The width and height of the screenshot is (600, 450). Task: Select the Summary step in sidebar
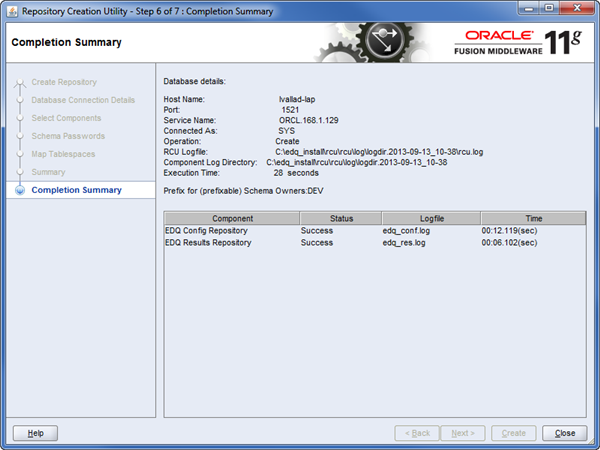[48, 172]
